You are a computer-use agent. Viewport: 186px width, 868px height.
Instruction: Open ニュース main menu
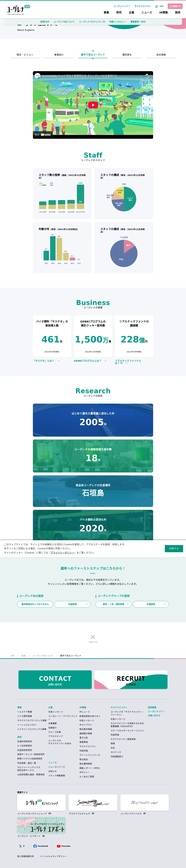146,12
